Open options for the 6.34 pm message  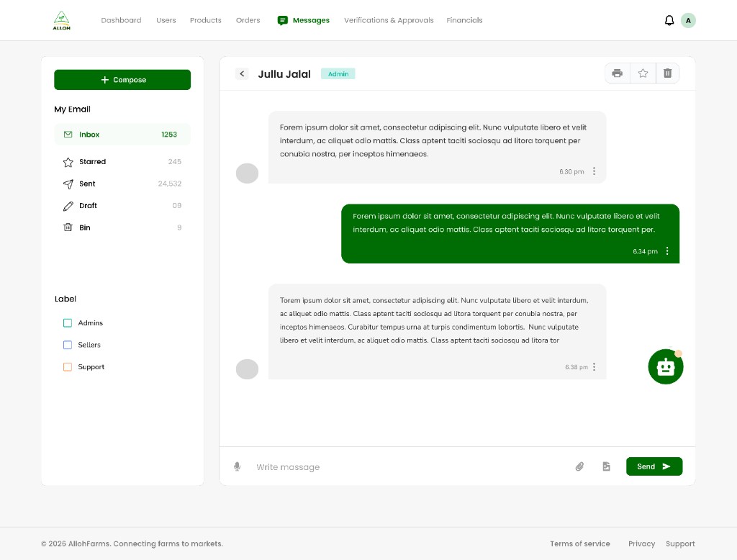pos(667,251)
